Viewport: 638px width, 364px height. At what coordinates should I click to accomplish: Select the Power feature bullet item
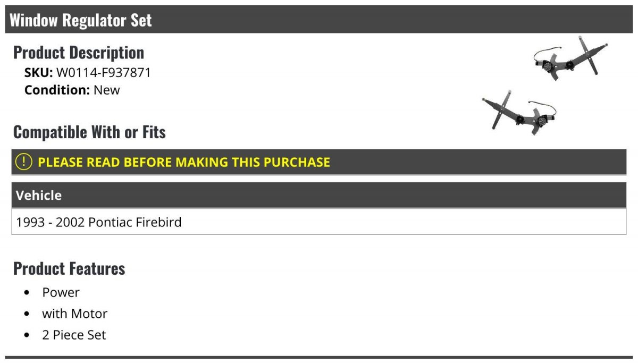point(61,292)
